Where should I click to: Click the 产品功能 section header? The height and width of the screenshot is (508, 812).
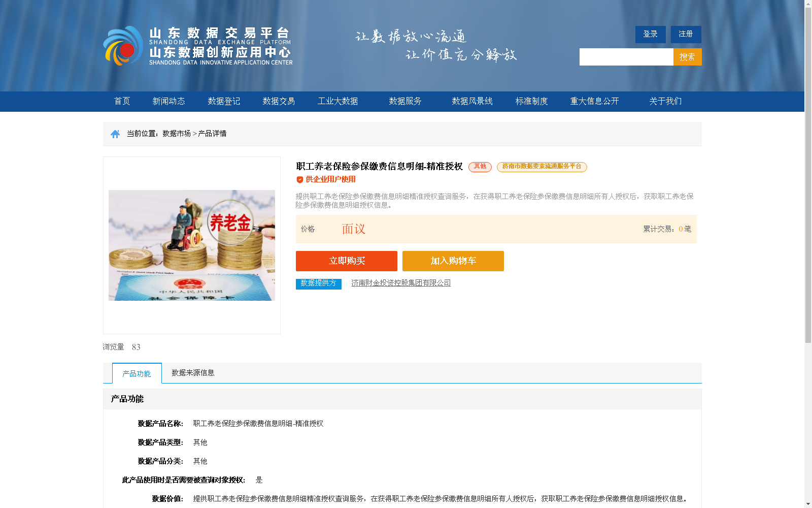coord(127,399)
